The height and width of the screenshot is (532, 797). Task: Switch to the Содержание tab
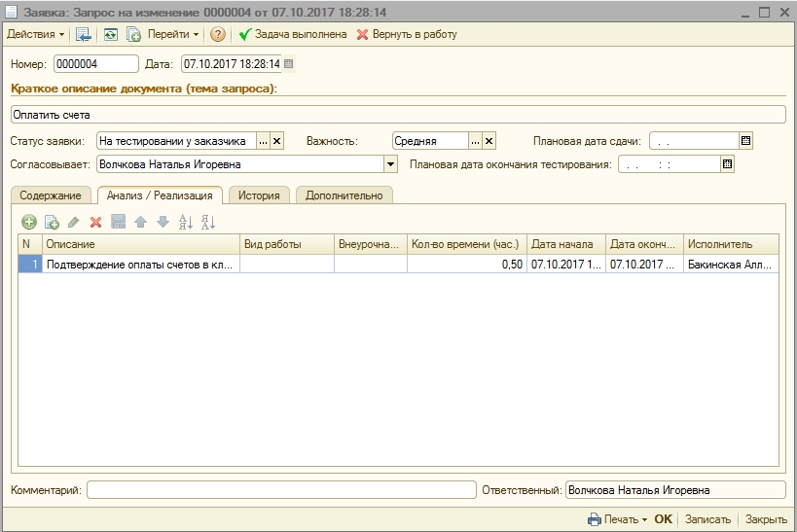click(51, 195)
